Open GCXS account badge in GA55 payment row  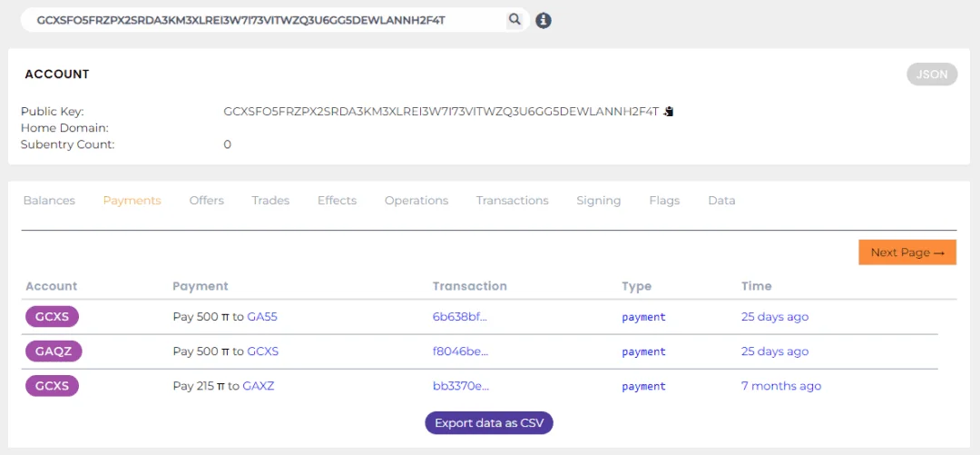tap(52, 317)
